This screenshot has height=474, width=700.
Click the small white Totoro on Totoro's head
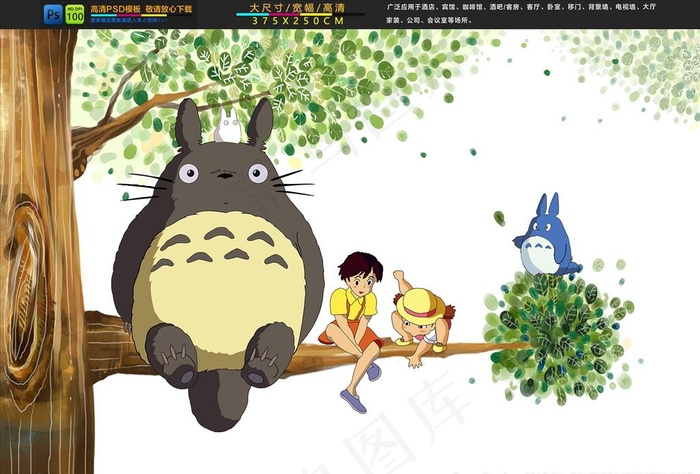(x=228, y=125)
